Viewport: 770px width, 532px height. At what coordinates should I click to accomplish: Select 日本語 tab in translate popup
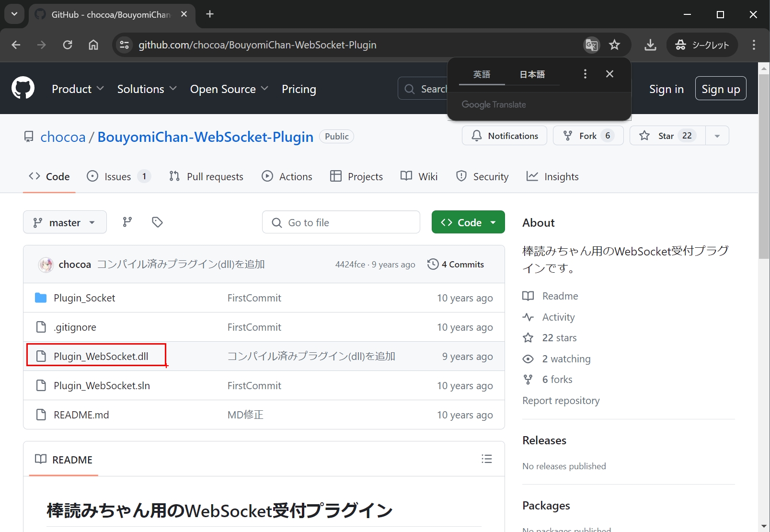(532, 74)
